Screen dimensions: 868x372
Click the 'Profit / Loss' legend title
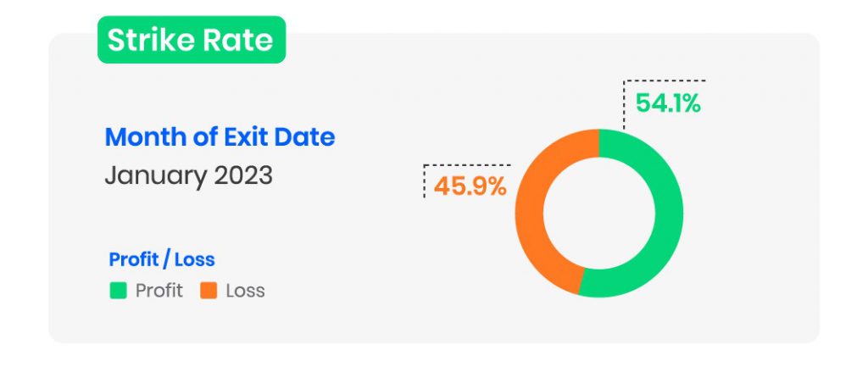pyautogui.click(x=162, y=259)
